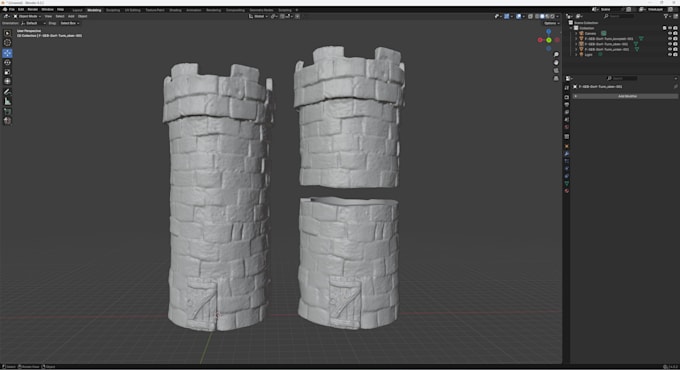Switch to Wireframe viewport shading
Viewport: 680px width, 370px height.
(537, 16)
